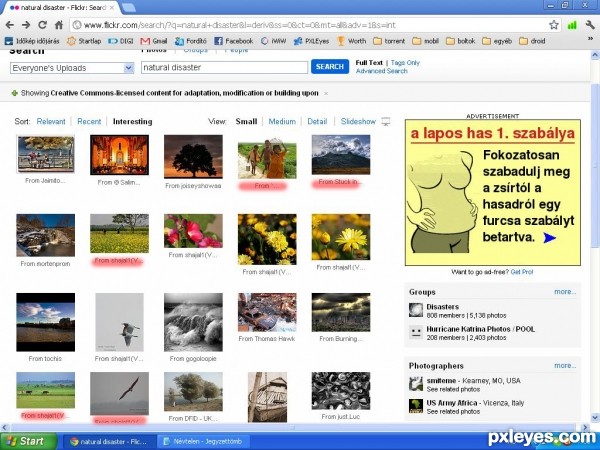Open the egyéb bookmarks folder
600x450 pixels.
(497, 41)
